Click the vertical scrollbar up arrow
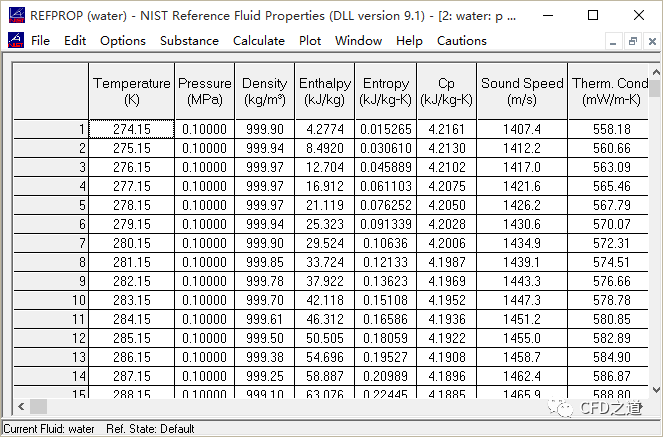663x437 pixels. coord(655,73)
